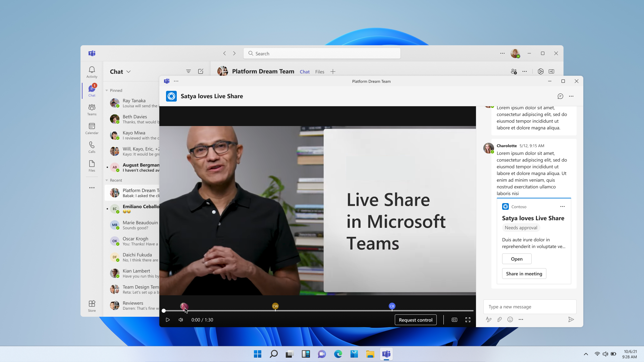Click the CB marker on timeline
The width and height of the screenshot is (644, 362).
(392, 306)
